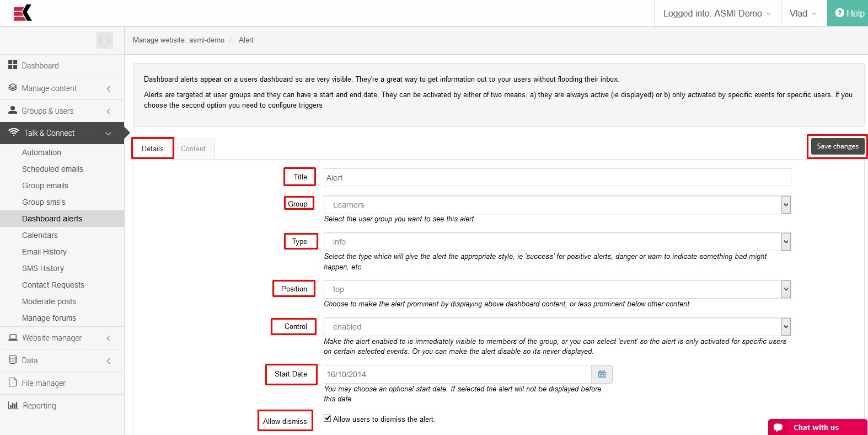This screenshot has height=435, width=868.
Task: Expand the Manage content menu chevron
Action: click(x=109, y=88)
